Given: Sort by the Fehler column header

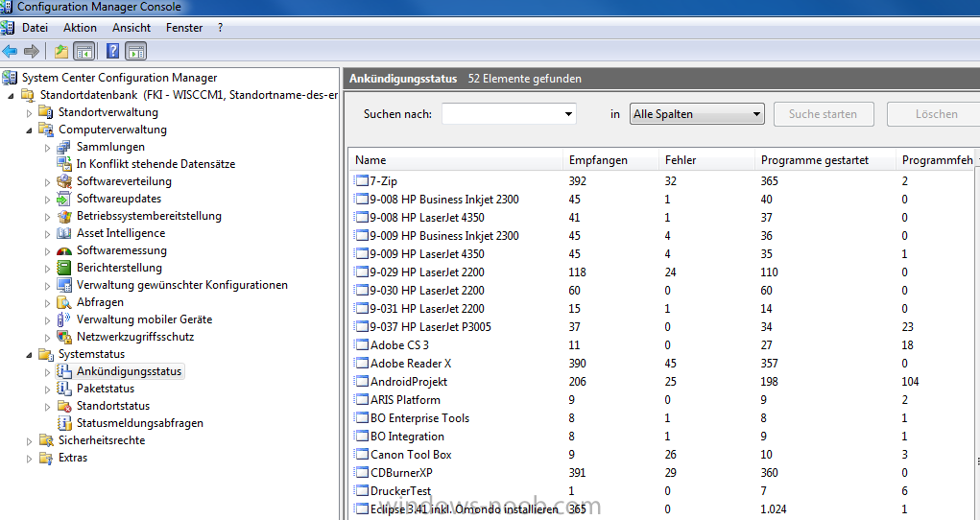Looking at the screenshot, I should pyautogui.click(x=706, y=160).
